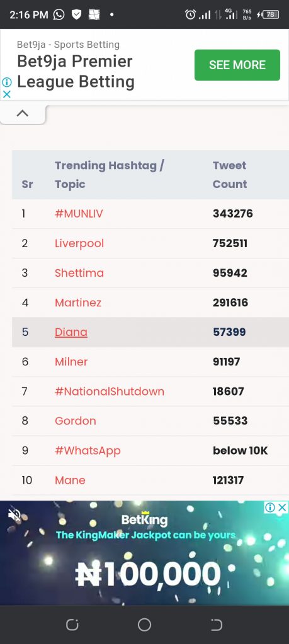This screenshot has width=289, height=644.
Task: Unmute the BetKing video ad
Action: (14, 515)
